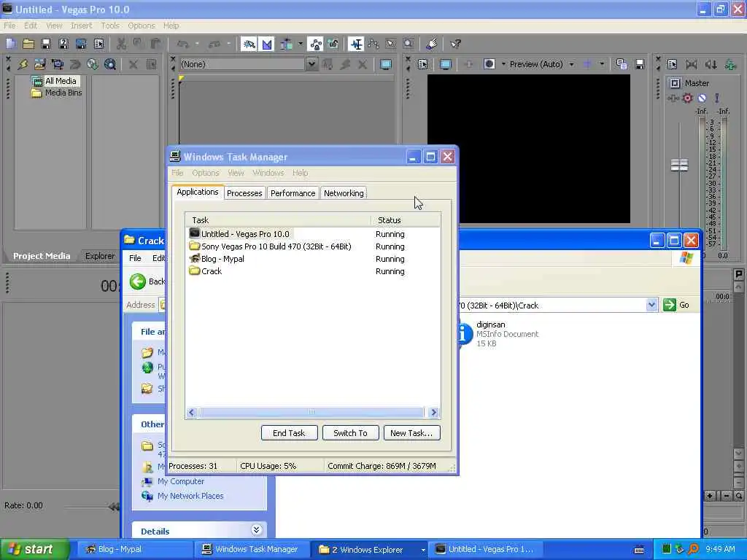Image resolution: width=747 pixels, height=560 pixels.
Task: Expand the Details panel chevron in Explorer
Action: click(256, 530)
